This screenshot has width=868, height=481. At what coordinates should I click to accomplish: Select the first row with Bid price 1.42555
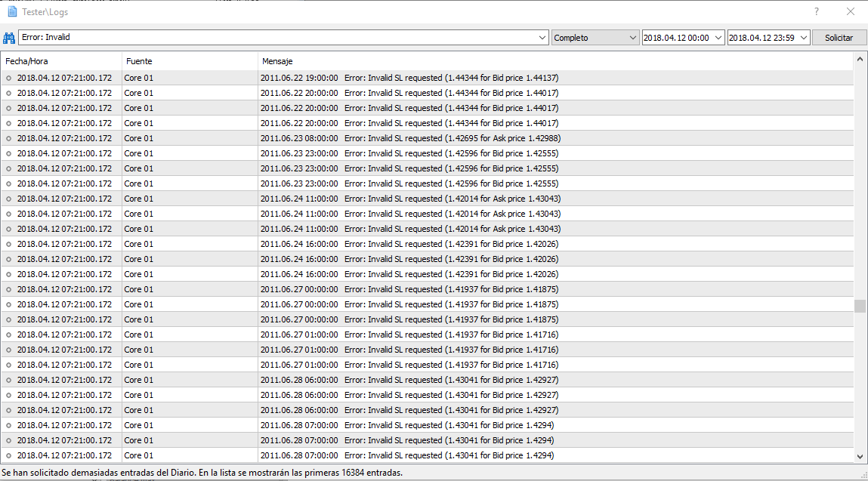point(427,153)
